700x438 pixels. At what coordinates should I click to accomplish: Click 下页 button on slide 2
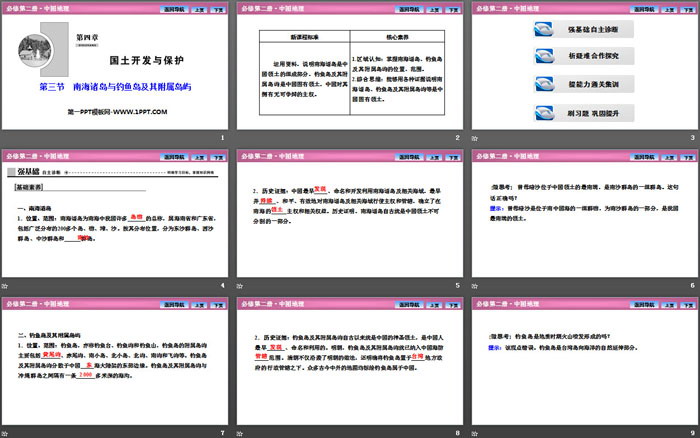tap(453, 9)
